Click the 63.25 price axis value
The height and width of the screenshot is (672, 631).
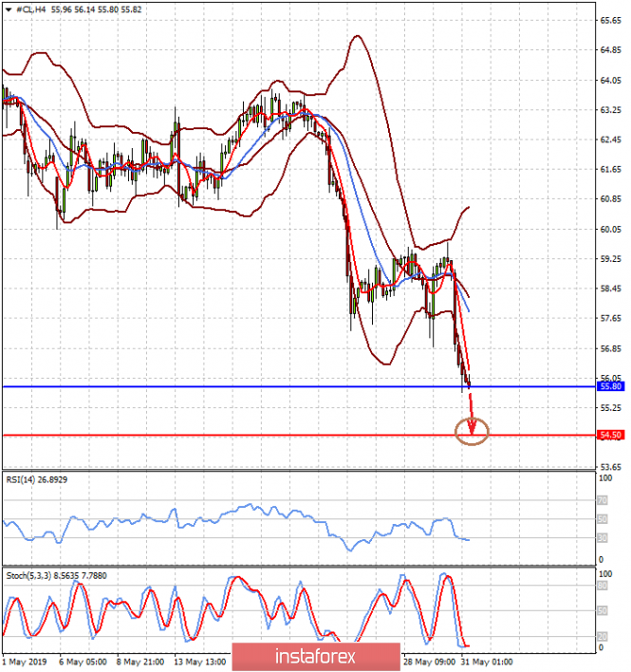pyautogui.click(x=610, y=110)
